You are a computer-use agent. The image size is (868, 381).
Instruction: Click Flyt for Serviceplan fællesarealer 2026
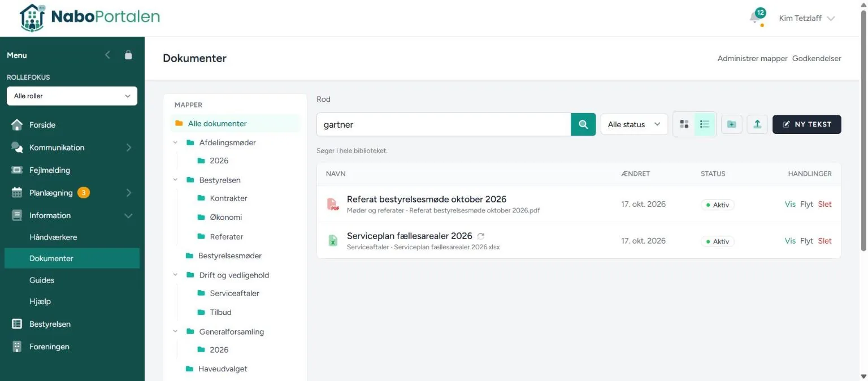click(806, 241)
